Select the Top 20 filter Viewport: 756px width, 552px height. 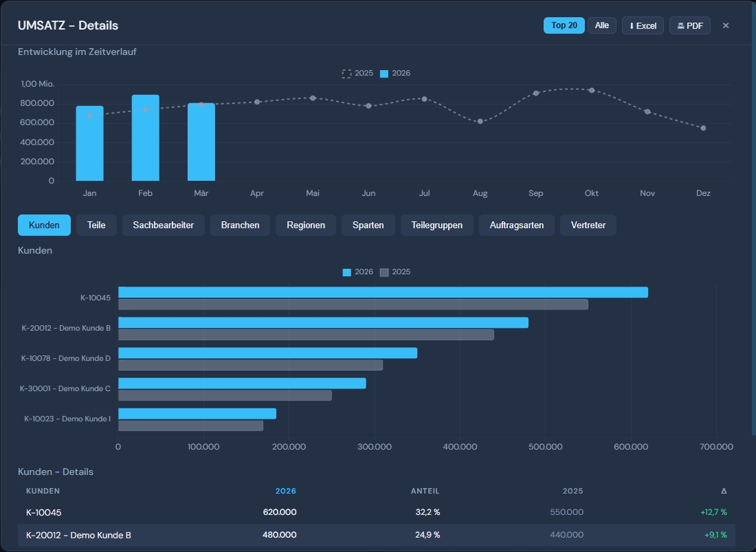point(564,25)
